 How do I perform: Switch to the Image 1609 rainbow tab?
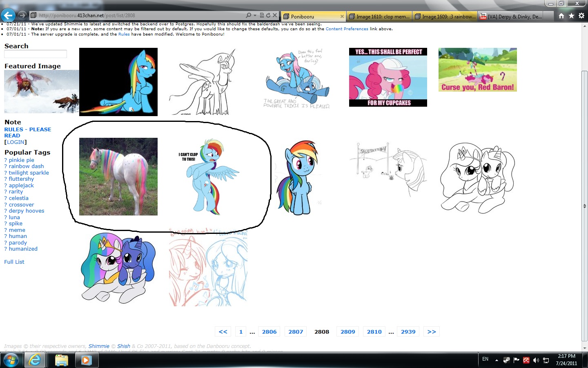[x=445, y=16]
